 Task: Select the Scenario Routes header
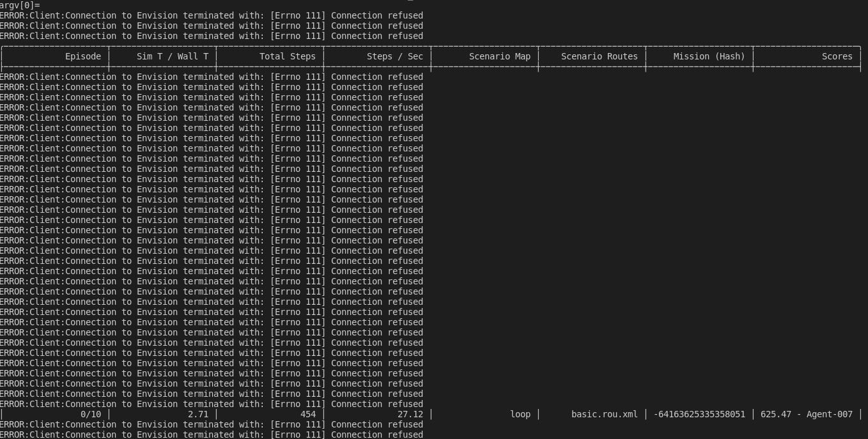(x=598, y=56)
